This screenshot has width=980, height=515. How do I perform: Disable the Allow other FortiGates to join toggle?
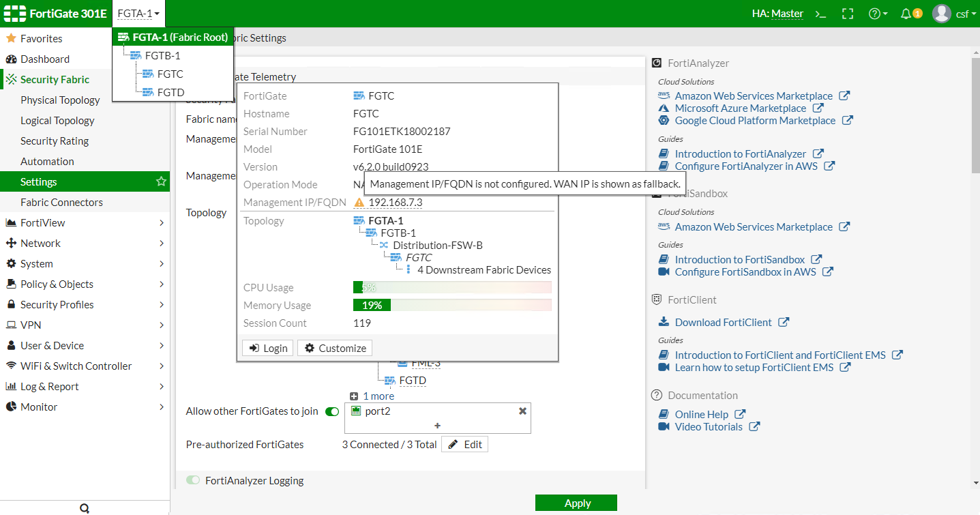(x=332, y=411)
